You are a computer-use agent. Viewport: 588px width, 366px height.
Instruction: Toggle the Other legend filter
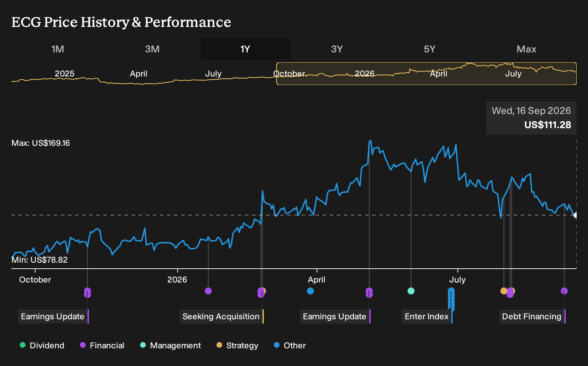click(x=290, y=345)
